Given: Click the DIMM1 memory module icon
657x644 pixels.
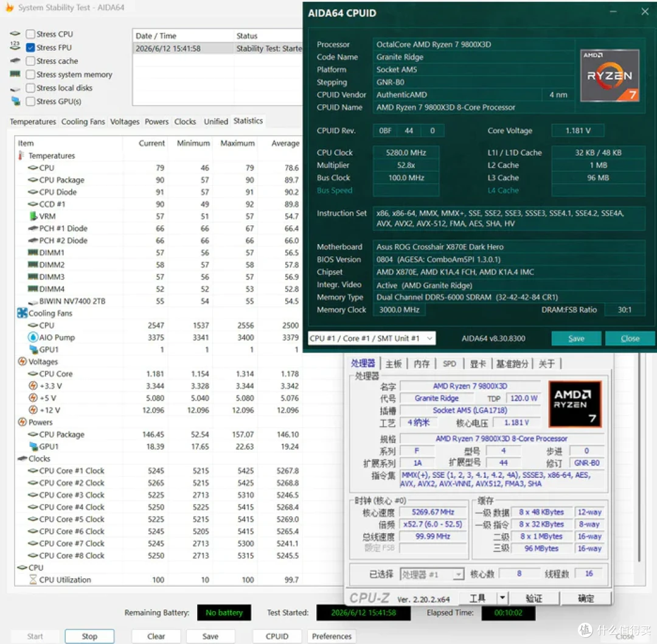Looking at the screenshot, I should 33,253.
